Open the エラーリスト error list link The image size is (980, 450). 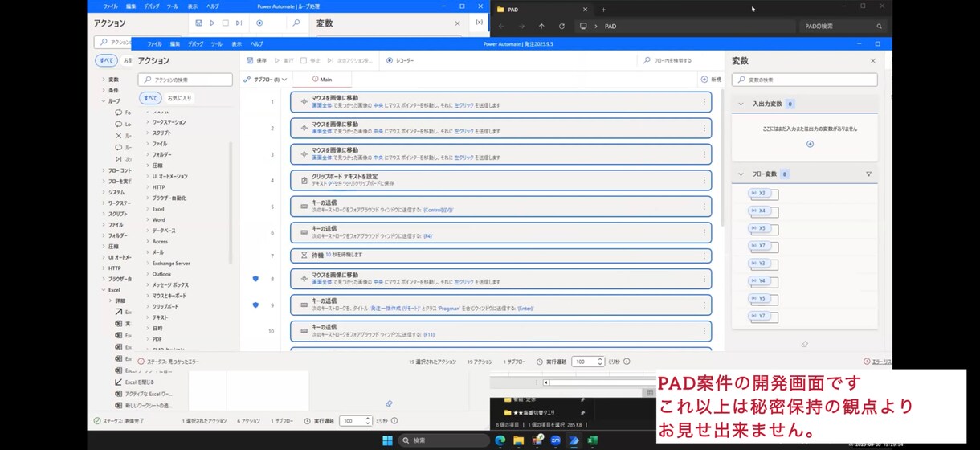[877, 362]
